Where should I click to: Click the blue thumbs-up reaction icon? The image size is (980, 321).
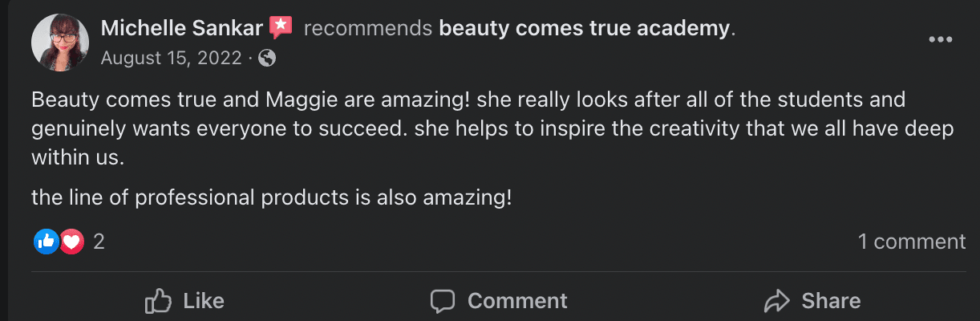[47, 241]
